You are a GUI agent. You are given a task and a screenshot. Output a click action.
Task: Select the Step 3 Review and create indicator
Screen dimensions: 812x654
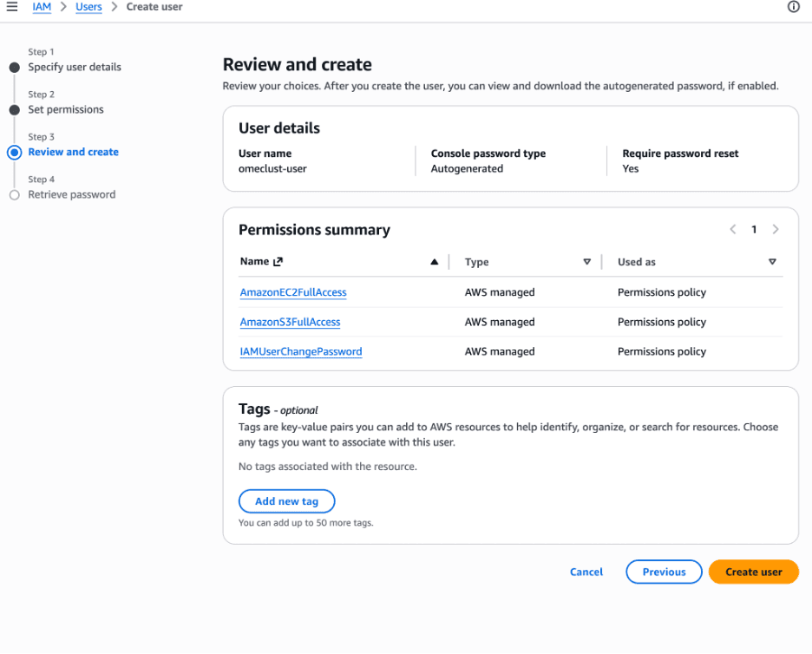click(x=14, y=153)
